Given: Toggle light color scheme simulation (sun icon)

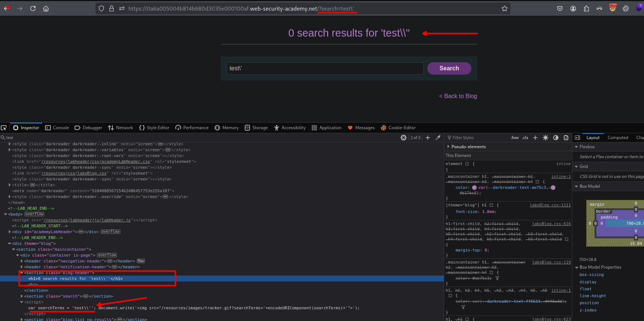Looking at the screenshot, I should (546, 138).
